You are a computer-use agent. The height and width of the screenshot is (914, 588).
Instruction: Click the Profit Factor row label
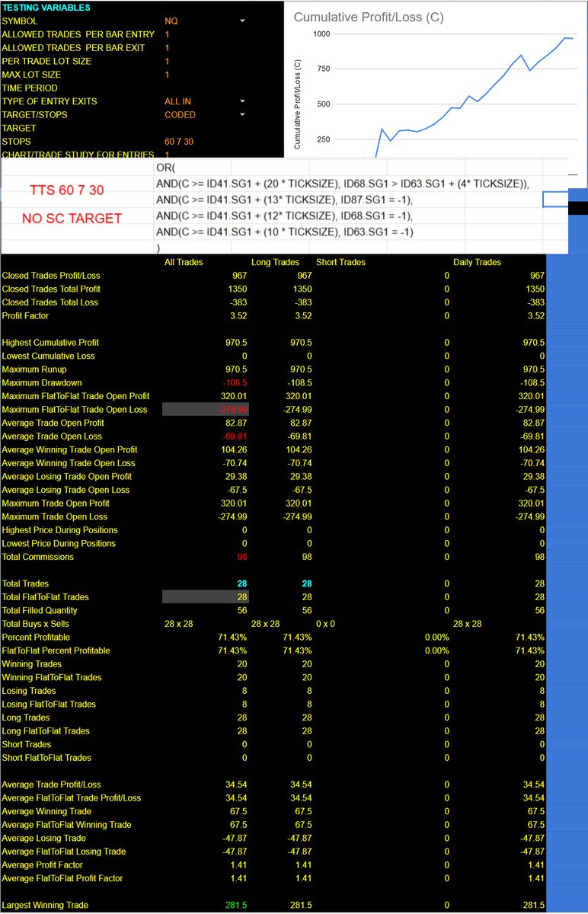coord(25,315)
